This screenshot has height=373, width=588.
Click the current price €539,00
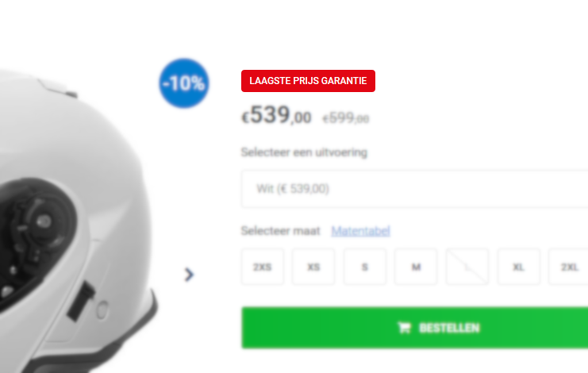pyautogui.click(x=276, y=115)
